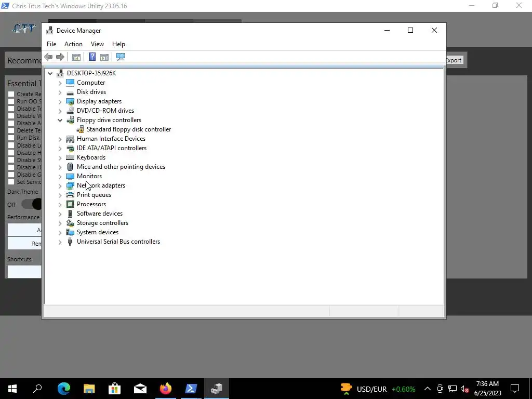Toggle the Run Disk Cleanup checkbox
This screenshot has height=399, width=532.
point(11,138)
